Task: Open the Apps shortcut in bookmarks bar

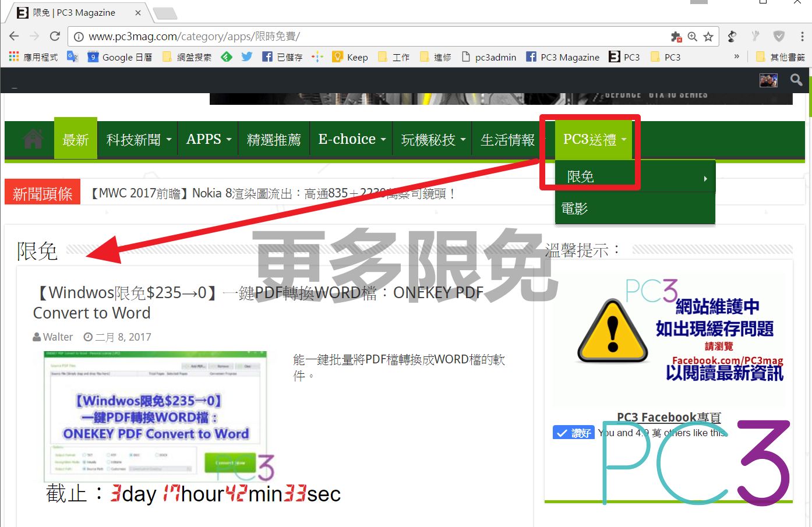Action: point(33,57)
